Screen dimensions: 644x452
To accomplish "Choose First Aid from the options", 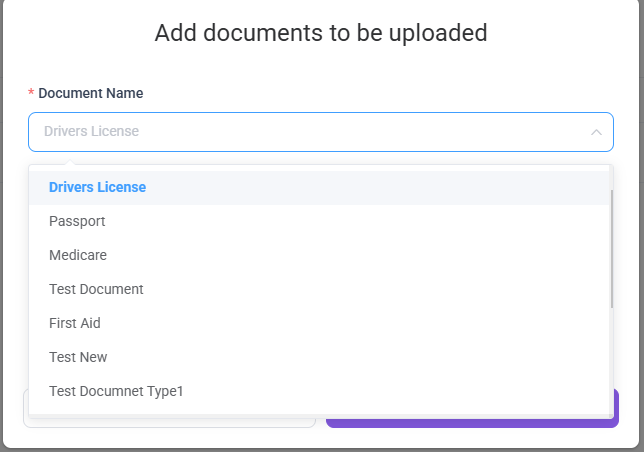I will point(75,323).
